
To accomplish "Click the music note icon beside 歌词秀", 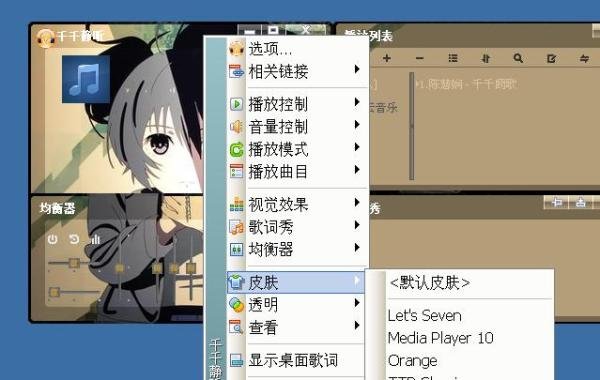I will click(236, 227).
